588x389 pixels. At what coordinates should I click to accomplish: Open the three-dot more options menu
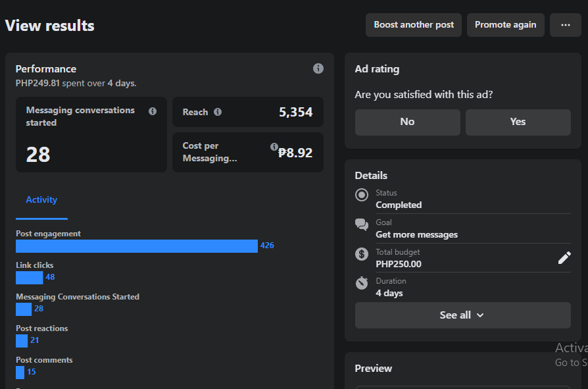(x=566, y=25)
